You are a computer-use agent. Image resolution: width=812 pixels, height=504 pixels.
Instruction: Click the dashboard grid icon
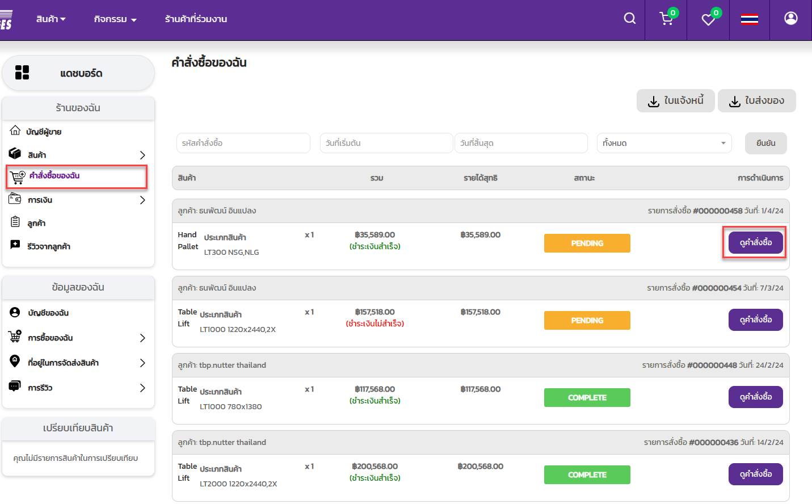click(22, 73)
